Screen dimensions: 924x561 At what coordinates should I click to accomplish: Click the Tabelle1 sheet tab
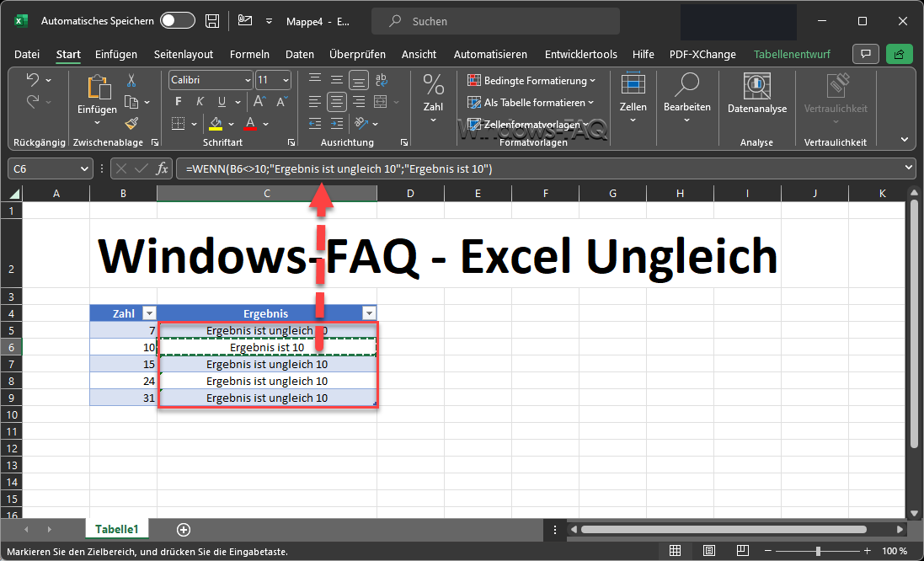[117, 529]
